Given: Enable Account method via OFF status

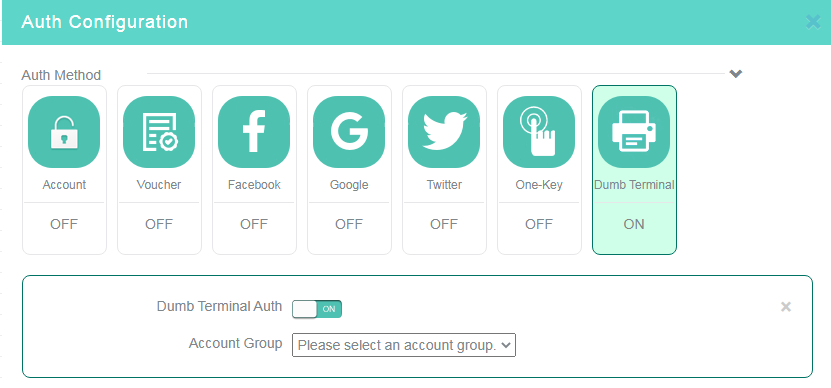Looking at the screenshot, I should (64, 224).
